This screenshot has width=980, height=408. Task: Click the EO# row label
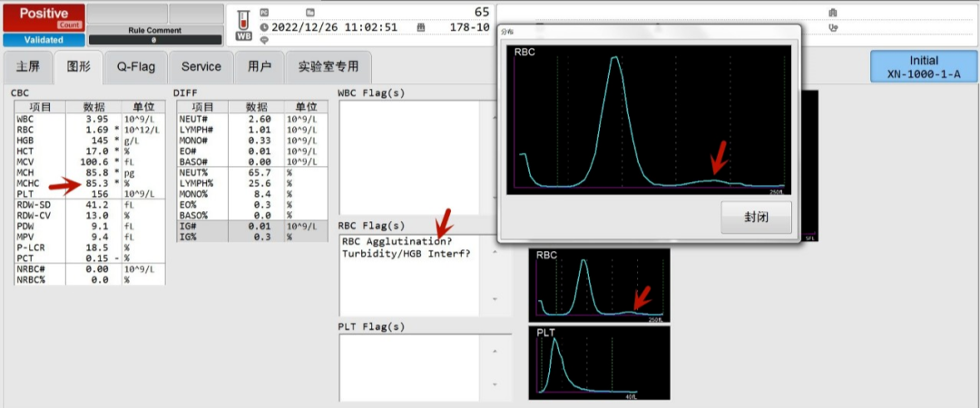189,151
